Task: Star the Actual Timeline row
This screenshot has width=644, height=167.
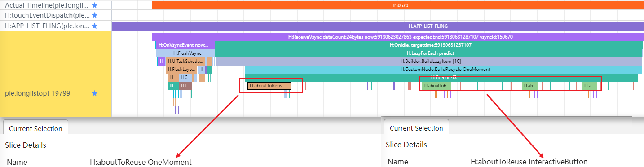Action: click(94, 5)
